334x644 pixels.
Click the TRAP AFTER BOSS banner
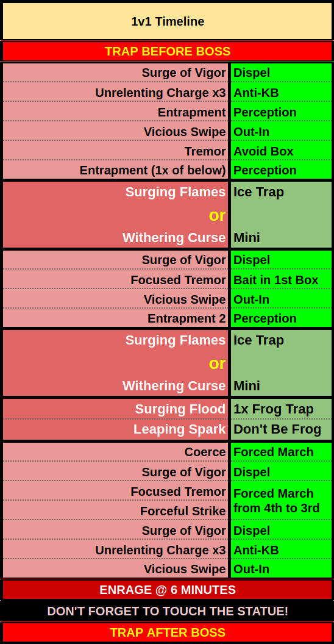168,632
